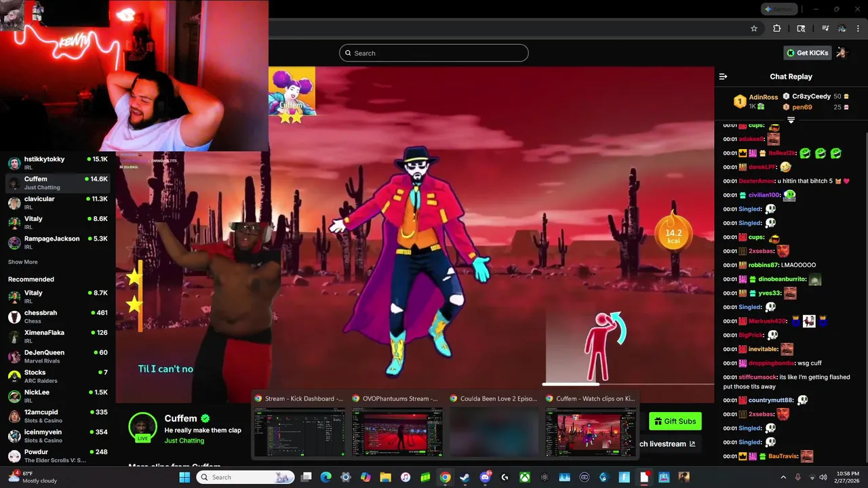Click the DexterAmoss chat username
Screen dimensions: 868x488
click(x=756, y=181)
